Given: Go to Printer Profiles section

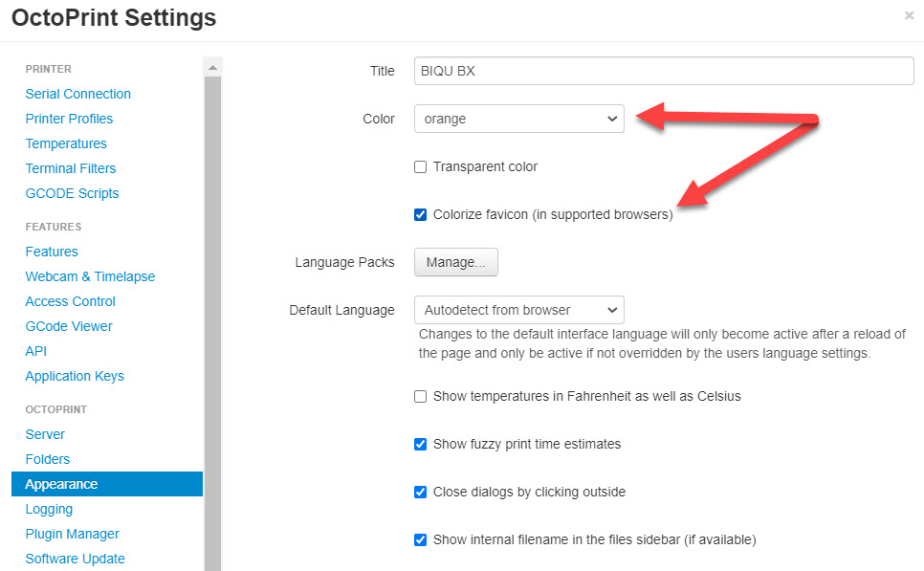Looking at the screenshot, I should coord(69,119).
